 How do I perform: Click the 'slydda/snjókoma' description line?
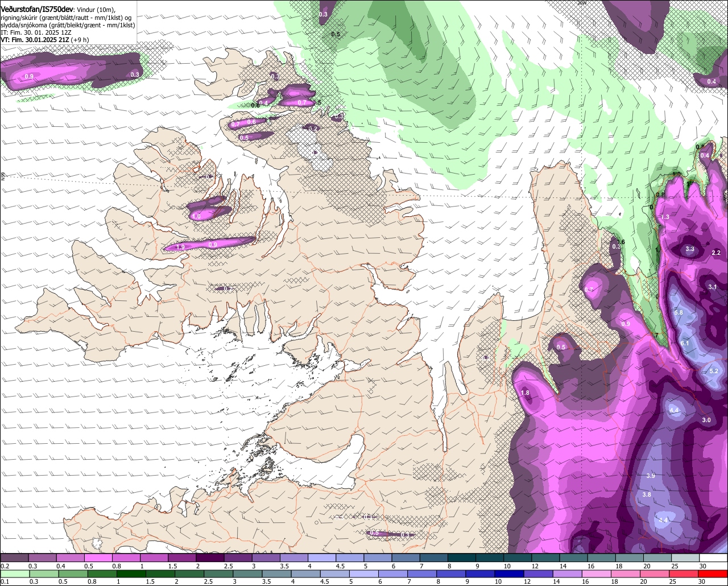[x=68, y=25]
